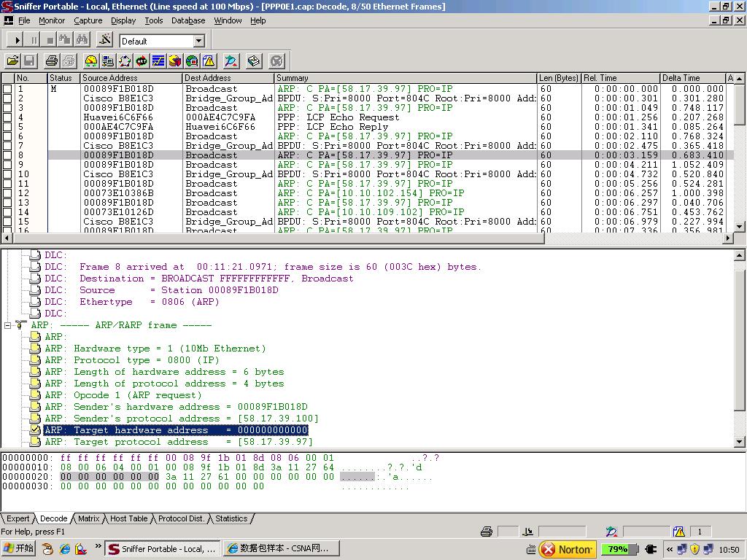Switch to the Protocol Dist. tab
Viewport: 747px width, 560px height.
(181, 518)
